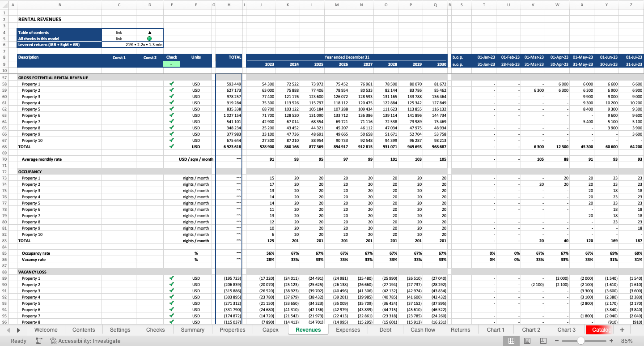Open the Chart 3 sheet tab

coord(567,330)
